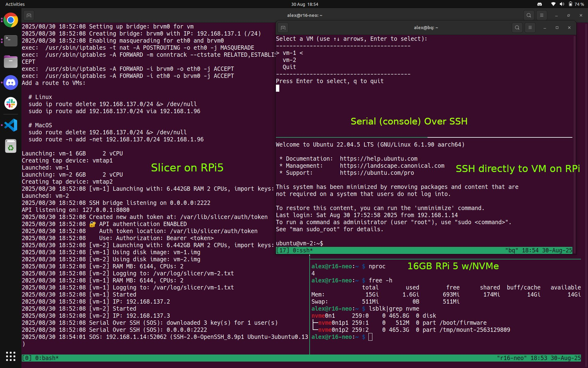The image size is (588, 368).
Task: Click https://help.ubuntu.com documentation link
Action: (379, 159)
